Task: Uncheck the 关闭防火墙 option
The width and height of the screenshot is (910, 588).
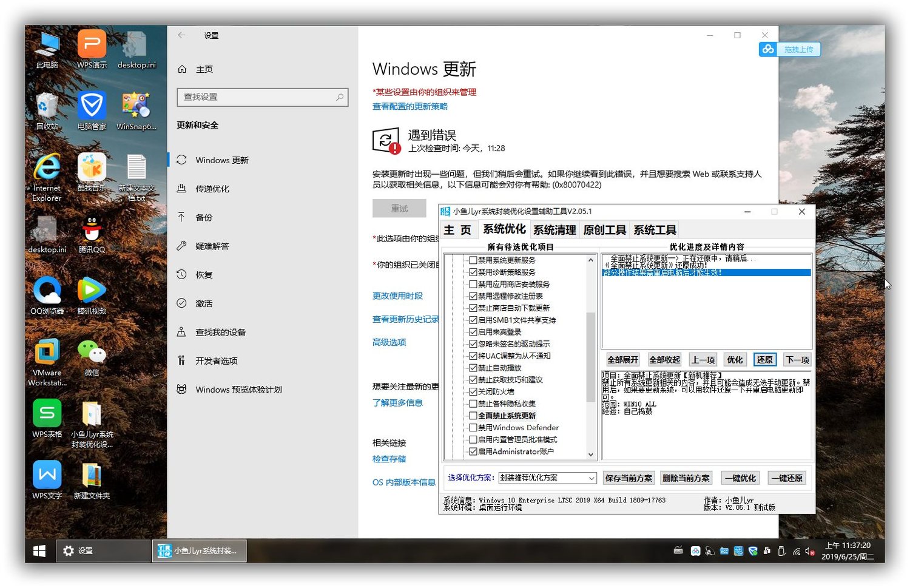Action: coord(473,392)
